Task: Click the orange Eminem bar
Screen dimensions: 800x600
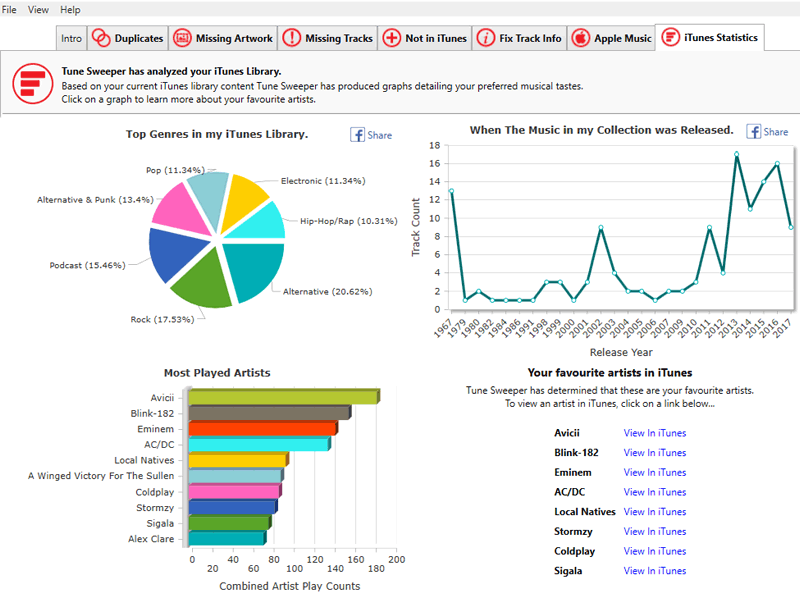Action: [263, 428]
